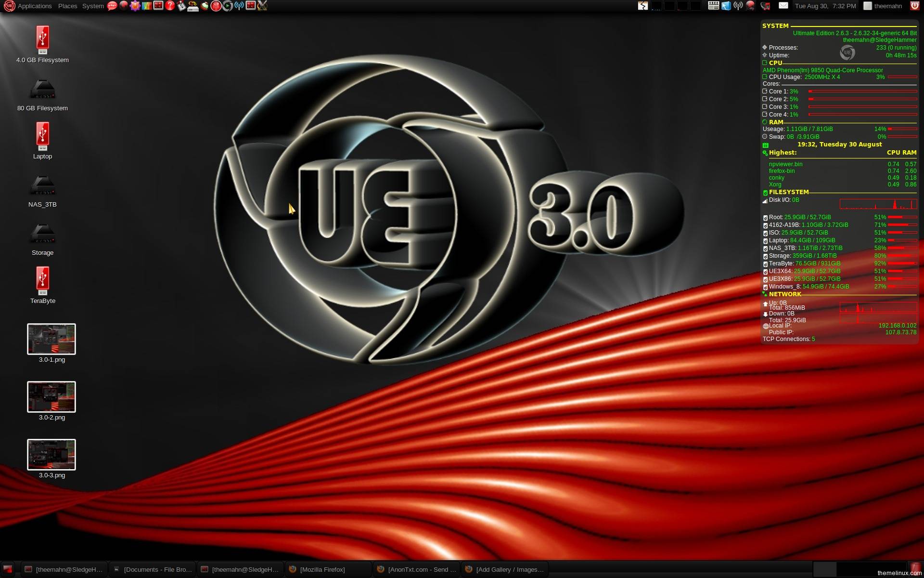The width and height of the screenshot is (924, 578).
Task: Click the red power button icon
Action: [x=914, y=6]
